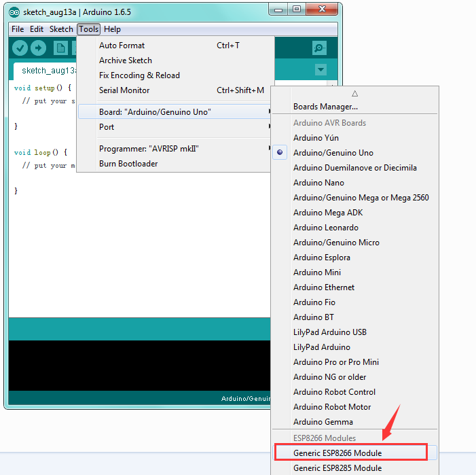Select Arduino Nano board
The width and height of the screenshot is (476, 475).
click(318, 183)
